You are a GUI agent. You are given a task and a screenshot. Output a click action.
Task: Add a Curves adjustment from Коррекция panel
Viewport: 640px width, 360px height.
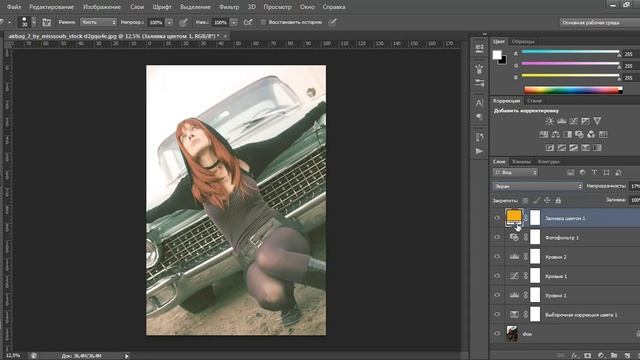coord(573,121)
